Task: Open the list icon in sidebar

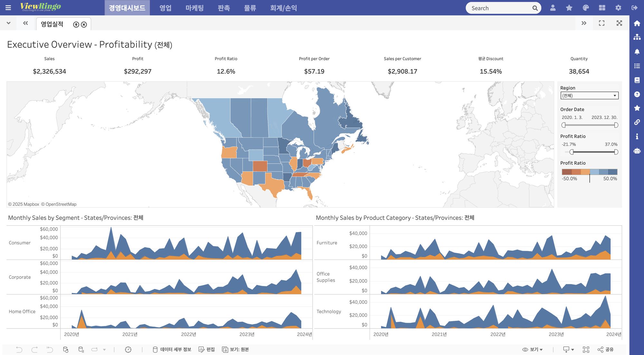Action: tap(637, 66)
